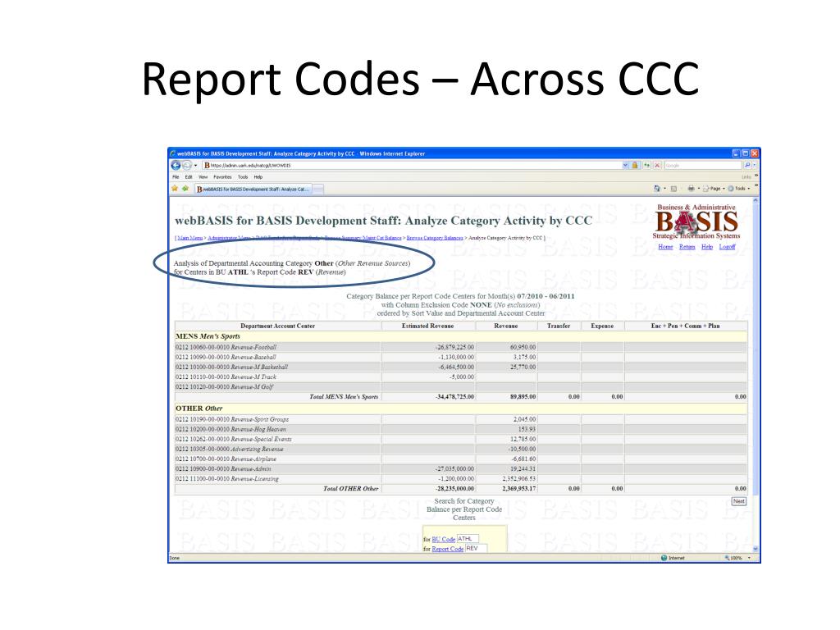Click the Print icon in command bar

tap(691, 189)
